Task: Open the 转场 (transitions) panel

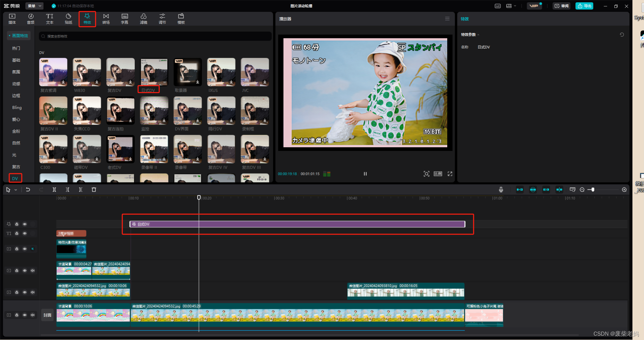Action: pyautogui.click(x=106, y=19)
